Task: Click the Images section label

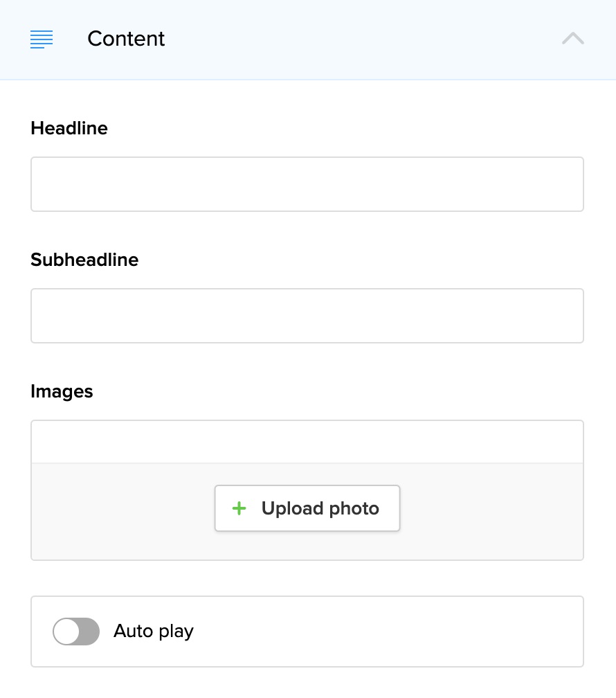Action: click(62, 391)
